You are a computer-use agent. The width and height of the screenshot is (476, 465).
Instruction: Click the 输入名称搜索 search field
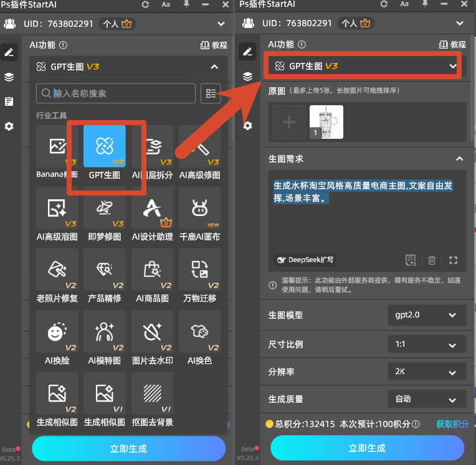[x=116, y=93]
